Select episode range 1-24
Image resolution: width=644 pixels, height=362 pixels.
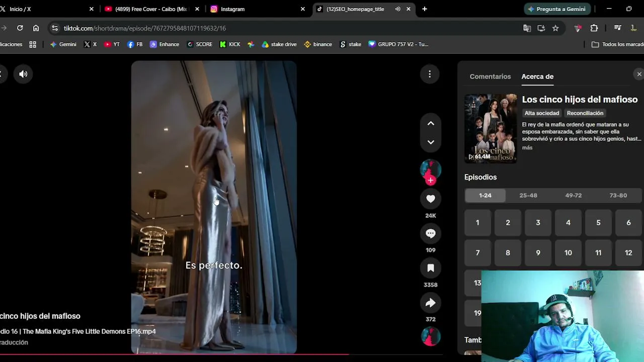485,196
